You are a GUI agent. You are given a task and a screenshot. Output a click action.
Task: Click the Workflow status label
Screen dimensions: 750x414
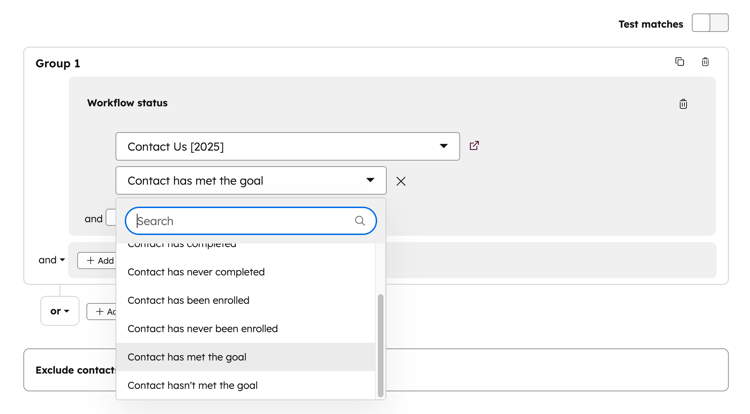[127, 103]
